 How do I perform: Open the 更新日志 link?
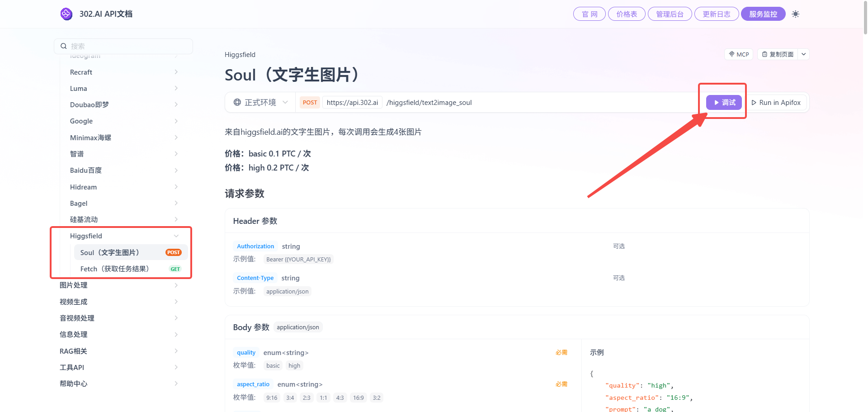717,14
